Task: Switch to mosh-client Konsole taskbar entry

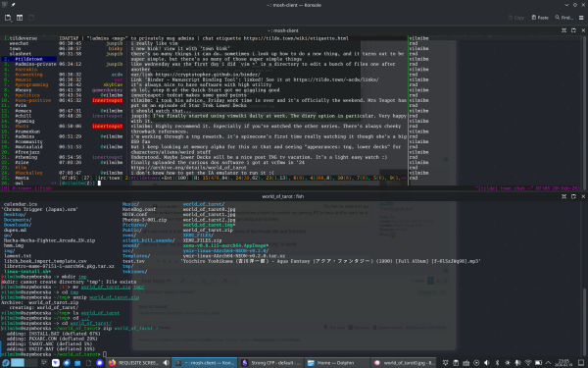Action: coord(205,363)
